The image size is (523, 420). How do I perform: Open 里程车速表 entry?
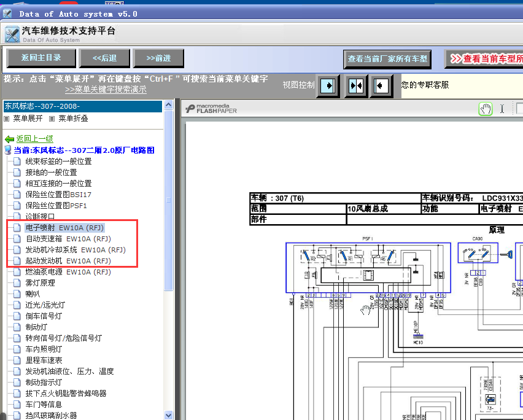[x=44, y=360]
